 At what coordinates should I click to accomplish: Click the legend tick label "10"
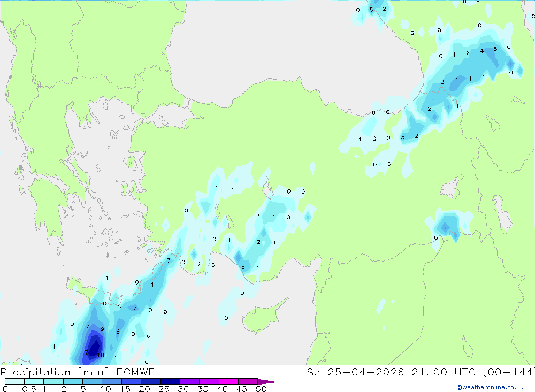pyautogui.click(x=106, y=389)
